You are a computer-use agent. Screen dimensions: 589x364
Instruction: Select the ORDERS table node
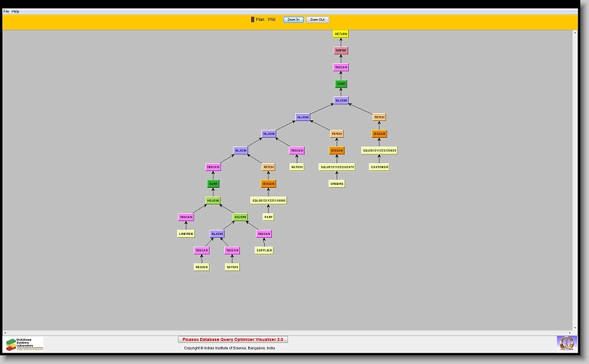click(x=337, y=183)
